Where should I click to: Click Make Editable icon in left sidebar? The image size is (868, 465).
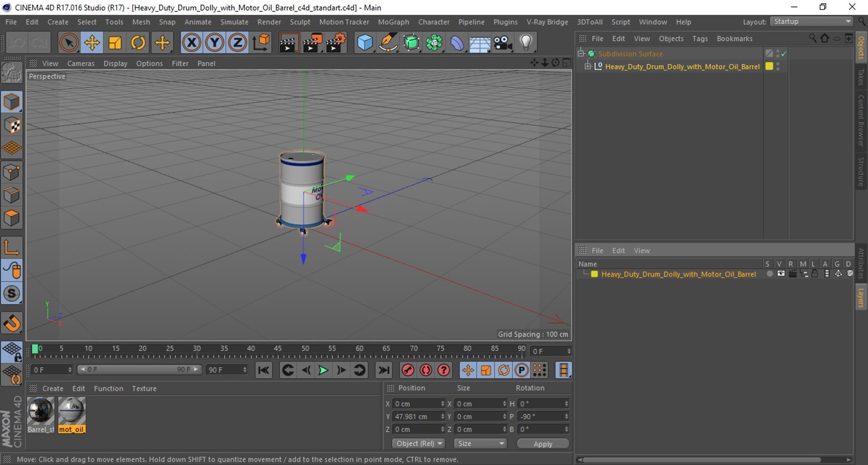(12, 73)
